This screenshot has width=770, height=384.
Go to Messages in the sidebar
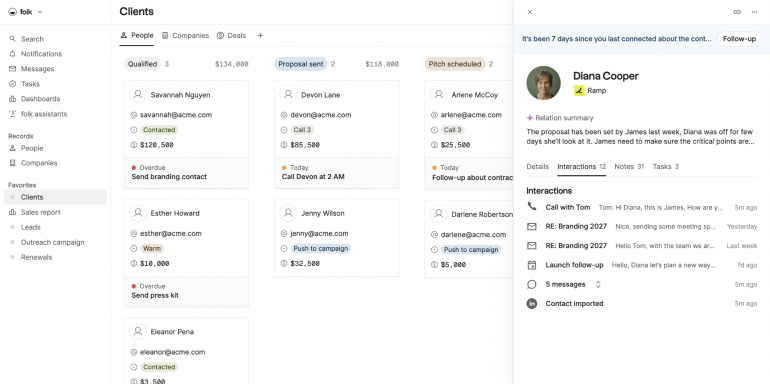(x=37, y=69)
